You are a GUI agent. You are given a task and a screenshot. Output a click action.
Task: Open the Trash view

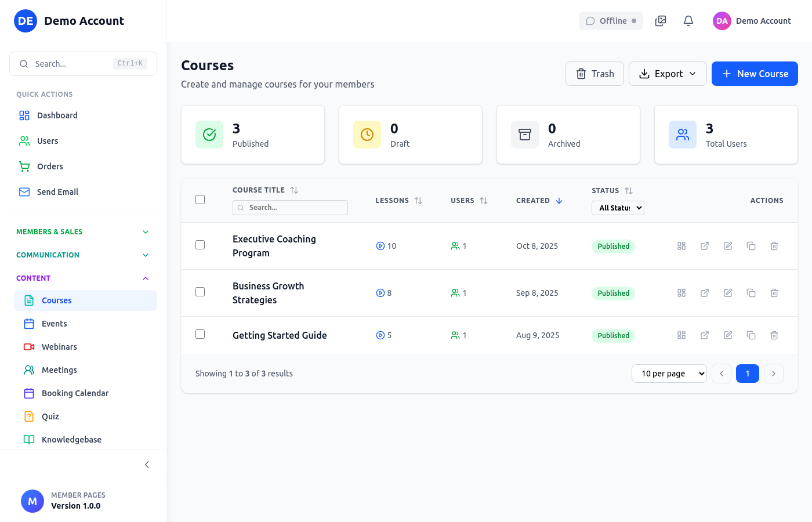click(594, 74)
